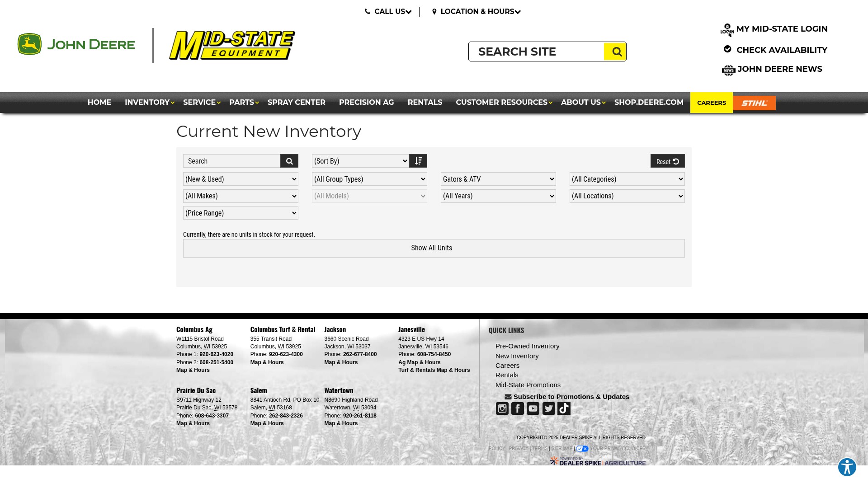Visit Shop.Deere.com from the navigation
The image size is (868, 488).
click(649, 103)
